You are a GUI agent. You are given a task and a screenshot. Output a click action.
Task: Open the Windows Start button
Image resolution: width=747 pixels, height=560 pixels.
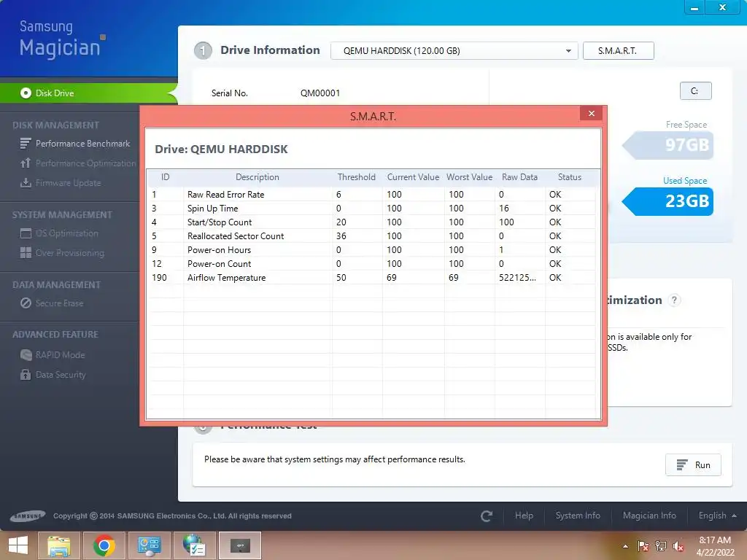(x=18, y=545)
